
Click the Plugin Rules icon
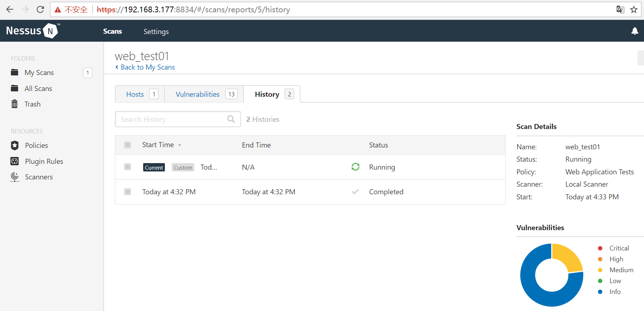click(14, 161)
